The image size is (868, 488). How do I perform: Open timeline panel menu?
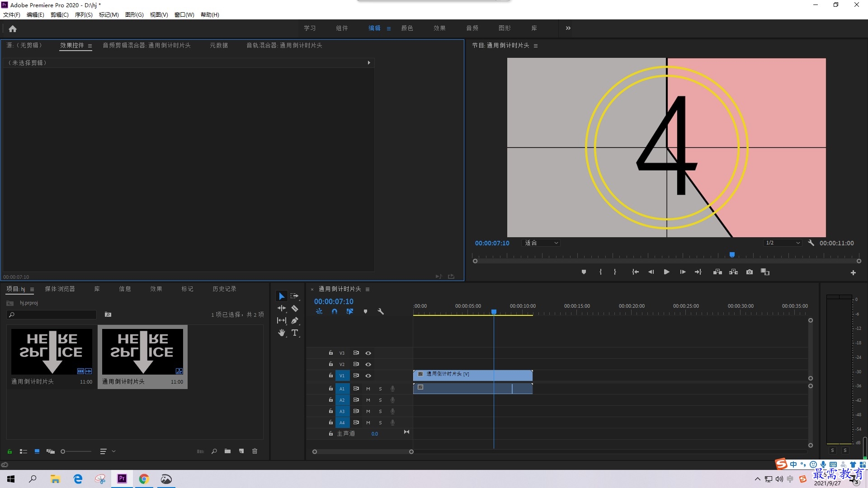point(368,289)
